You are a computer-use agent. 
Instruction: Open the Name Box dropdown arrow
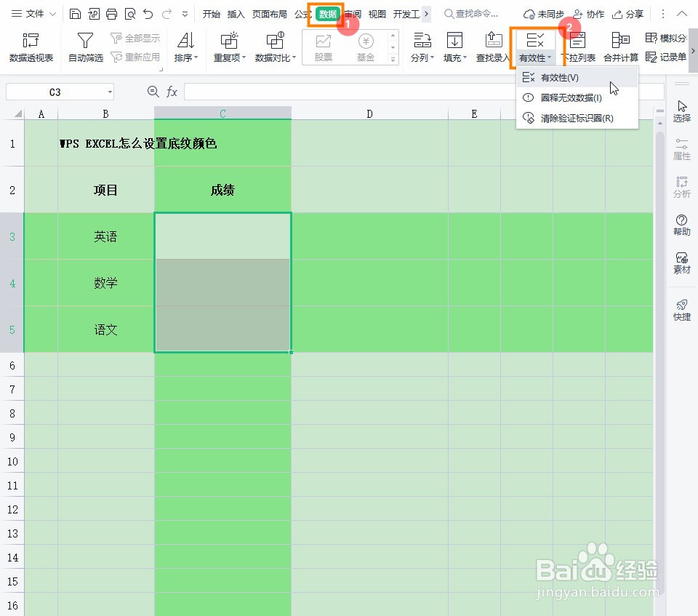point(110,92)
